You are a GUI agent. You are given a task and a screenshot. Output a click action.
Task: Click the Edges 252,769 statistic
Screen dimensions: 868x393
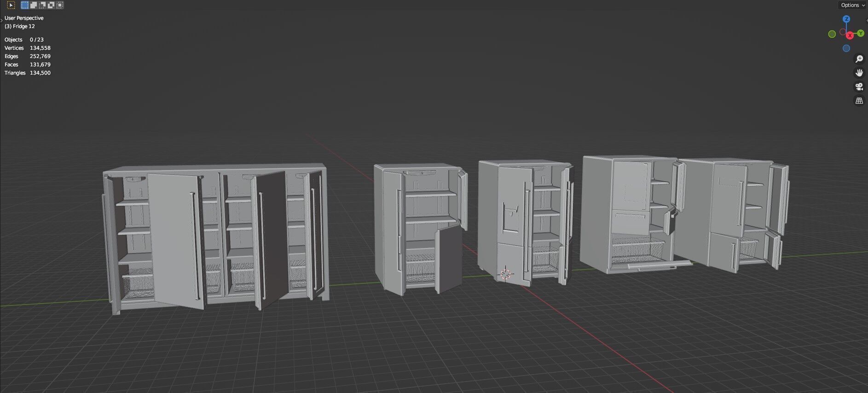coord(28,56)
